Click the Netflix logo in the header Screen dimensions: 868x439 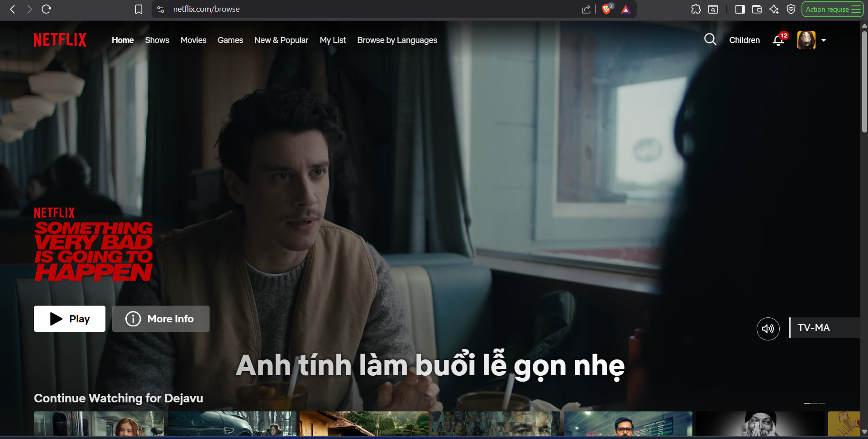60,40
